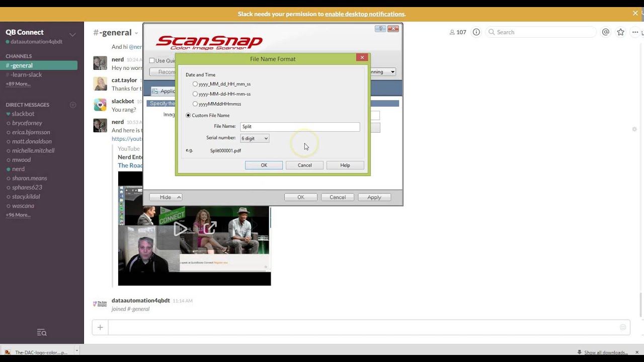Dismiss the notification permission banner
The height and width of the screenshot is (362, 644).
(635, 14)
